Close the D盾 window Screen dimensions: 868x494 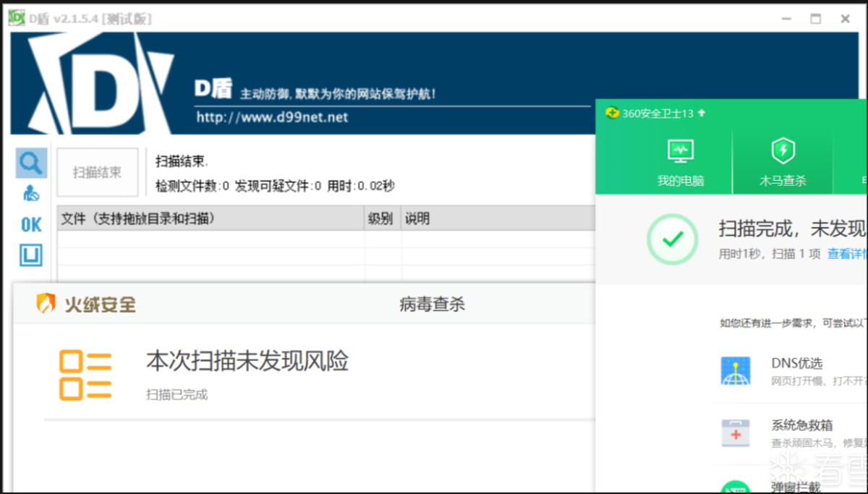click(845, 20)
